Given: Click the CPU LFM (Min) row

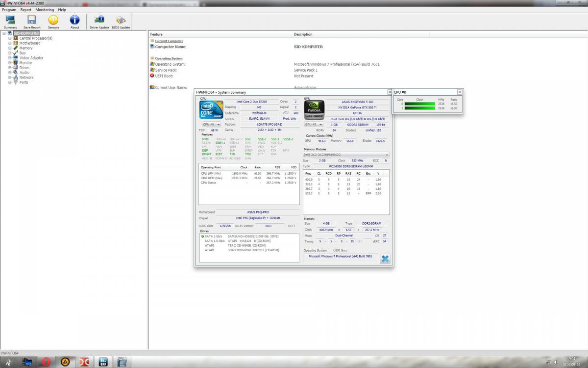Looking at the screenshot, I should pos(249,173).
